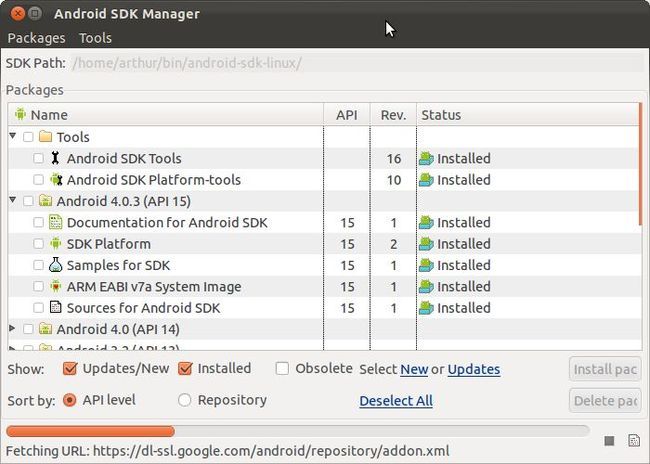Click the Android SDK Tools wrench icon
Image resolution: width=650 pixels, height=464 pixels.
55,158
